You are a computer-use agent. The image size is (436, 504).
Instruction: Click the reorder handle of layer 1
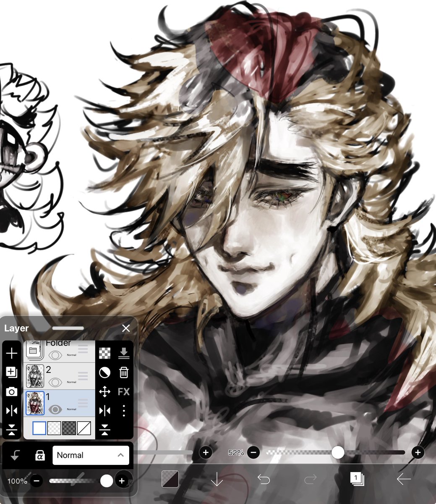83,403
